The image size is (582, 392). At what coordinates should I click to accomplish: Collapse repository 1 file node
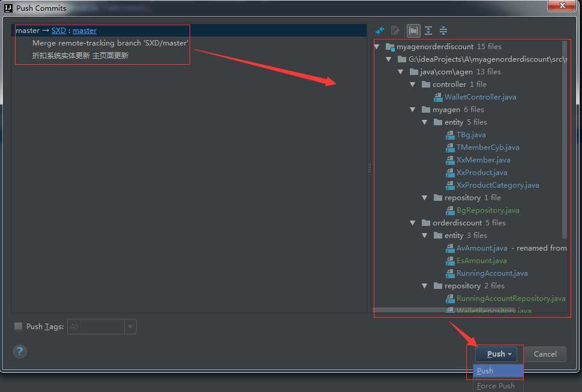425,198
